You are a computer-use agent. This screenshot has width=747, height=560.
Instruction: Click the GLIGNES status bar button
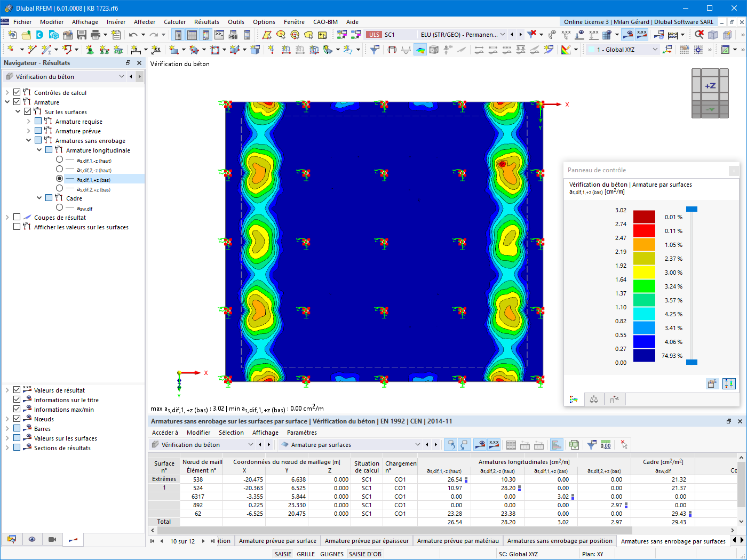tap(332, 554)
